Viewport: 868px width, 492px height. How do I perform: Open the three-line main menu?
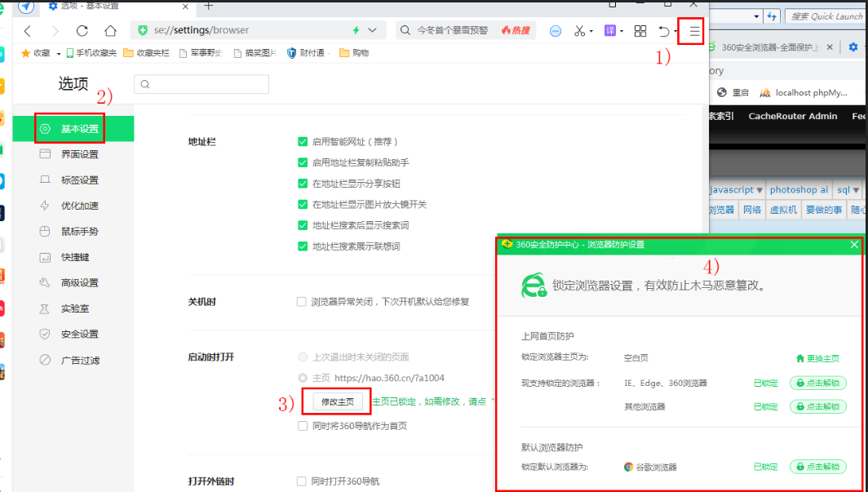click(x=694, y=32)
